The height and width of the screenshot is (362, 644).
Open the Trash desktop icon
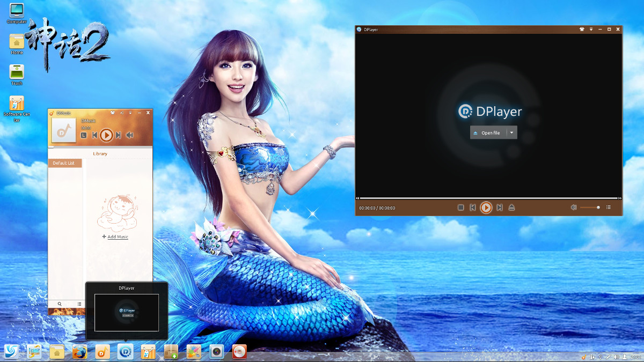pyautogui.click(x=17, y=75)
